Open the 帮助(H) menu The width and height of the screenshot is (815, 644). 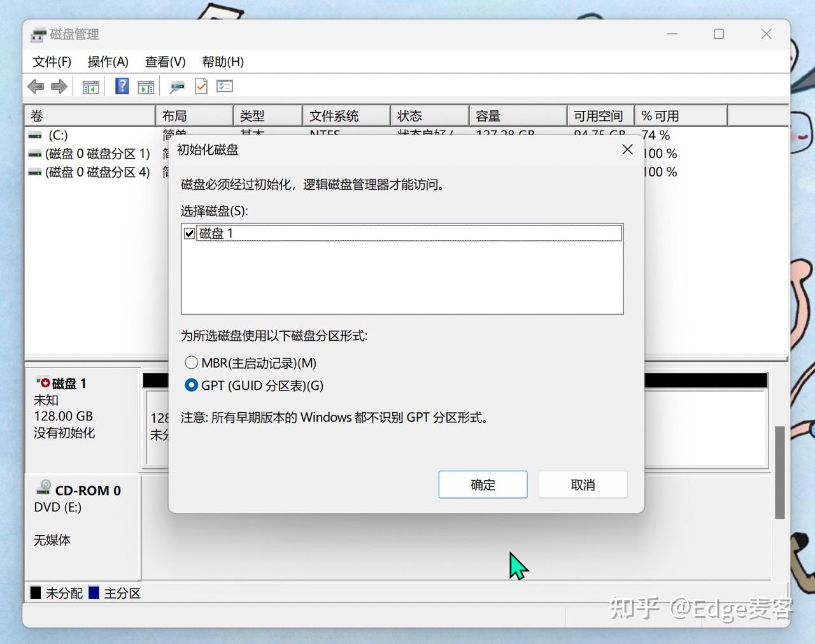(221, 62)
